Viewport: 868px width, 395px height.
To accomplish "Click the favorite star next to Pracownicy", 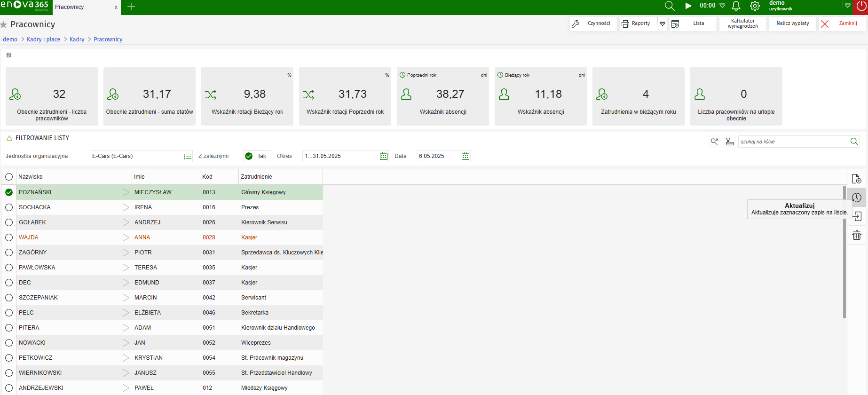I will tap(4, 24).
